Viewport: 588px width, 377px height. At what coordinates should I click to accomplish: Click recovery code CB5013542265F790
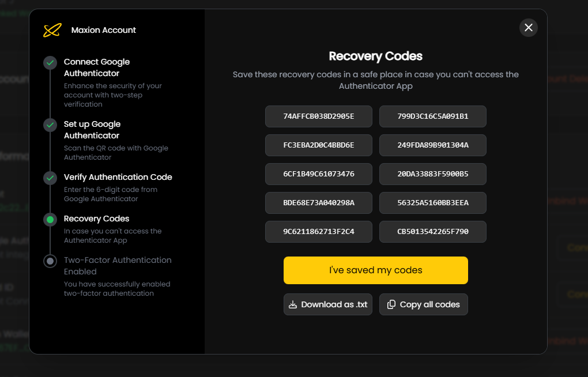pyautogui.click(x=432, y=232)
